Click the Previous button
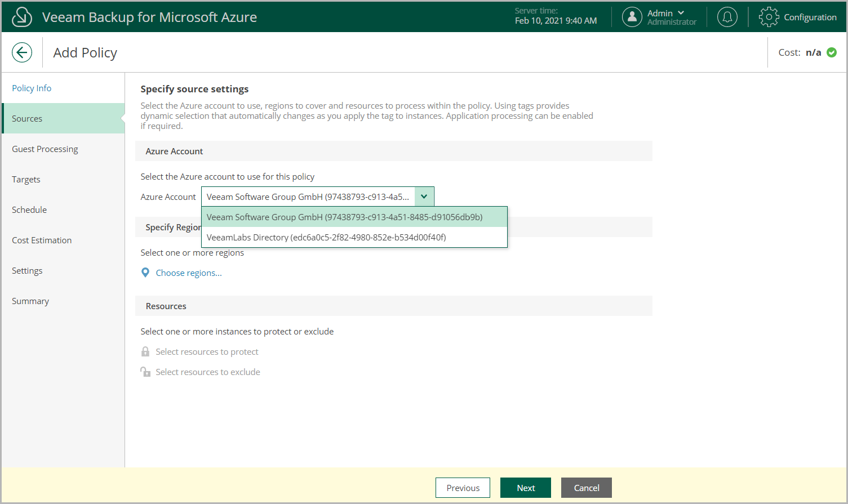Screen dimensions: 848x504 point(463,488)
